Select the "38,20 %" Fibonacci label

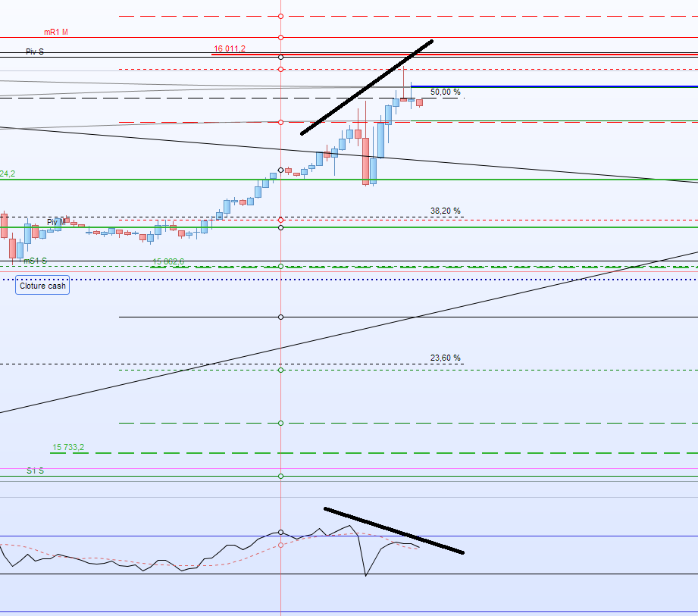point(445,211)
